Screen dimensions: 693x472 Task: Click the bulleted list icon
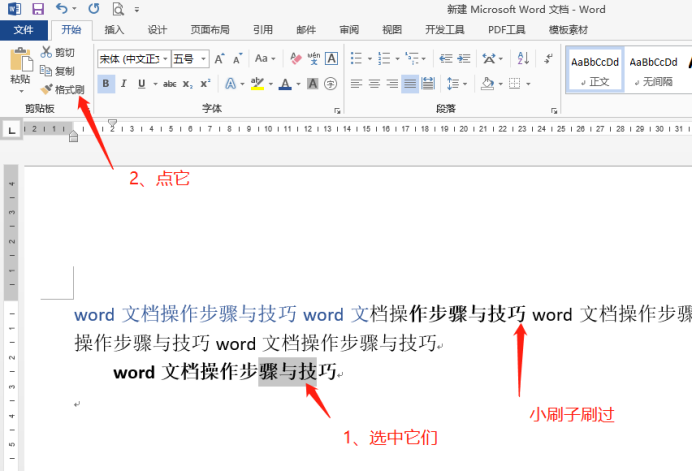356,58
